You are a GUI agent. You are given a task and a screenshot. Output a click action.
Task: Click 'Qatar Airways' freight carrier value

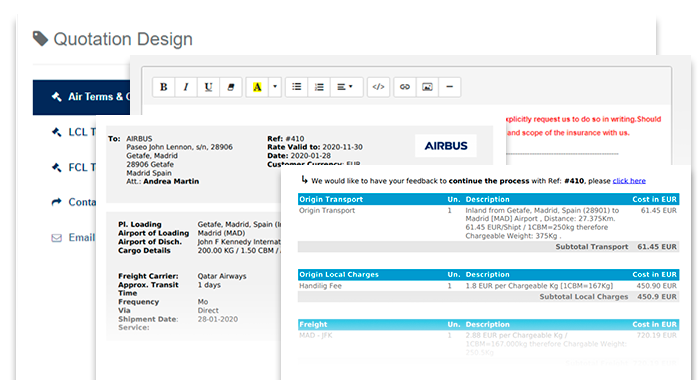coord(222,276)
